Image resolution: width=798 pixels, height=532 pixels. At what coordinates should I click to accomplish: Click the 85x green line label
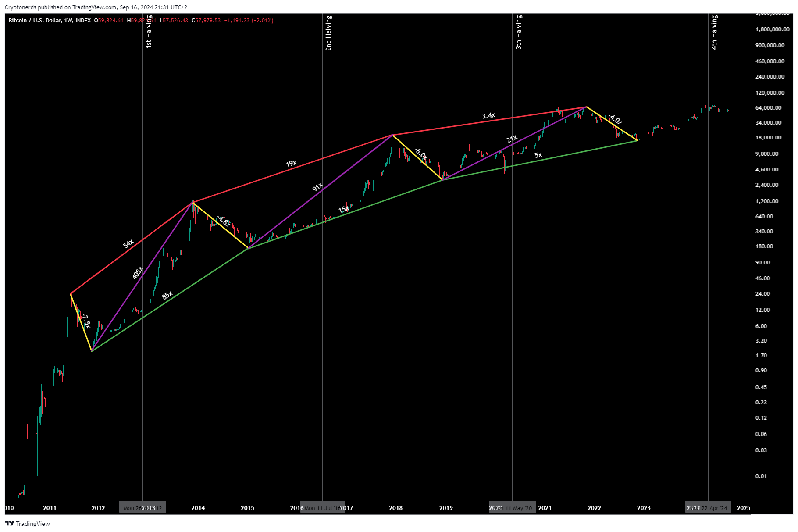[x=167, y=295]
